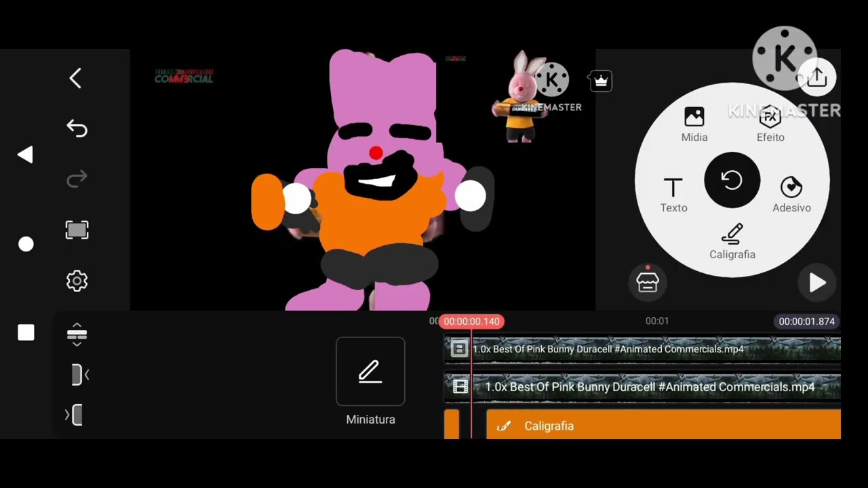The width and height of the screenshot is (868, 488).
Task: Open the Mídia browser
Action: click(x=694, y=125)
